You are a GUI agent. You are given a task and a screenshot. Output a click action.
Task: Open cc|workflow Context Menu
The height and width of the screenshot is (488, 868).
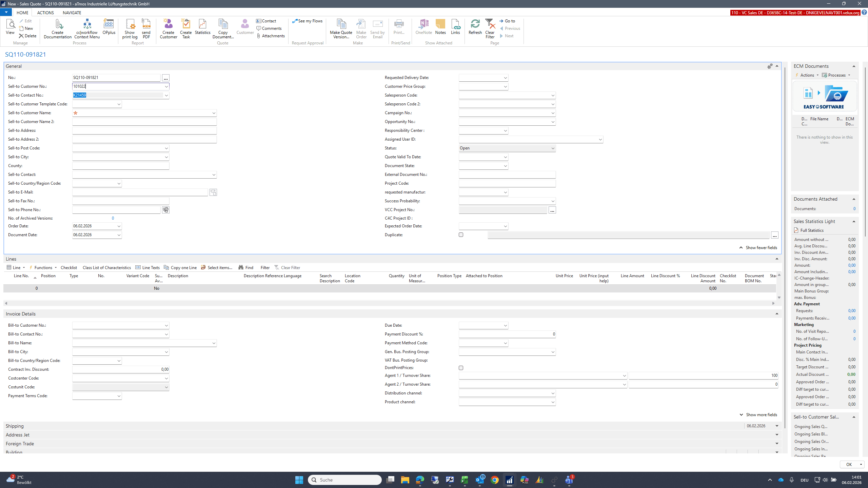87,29
